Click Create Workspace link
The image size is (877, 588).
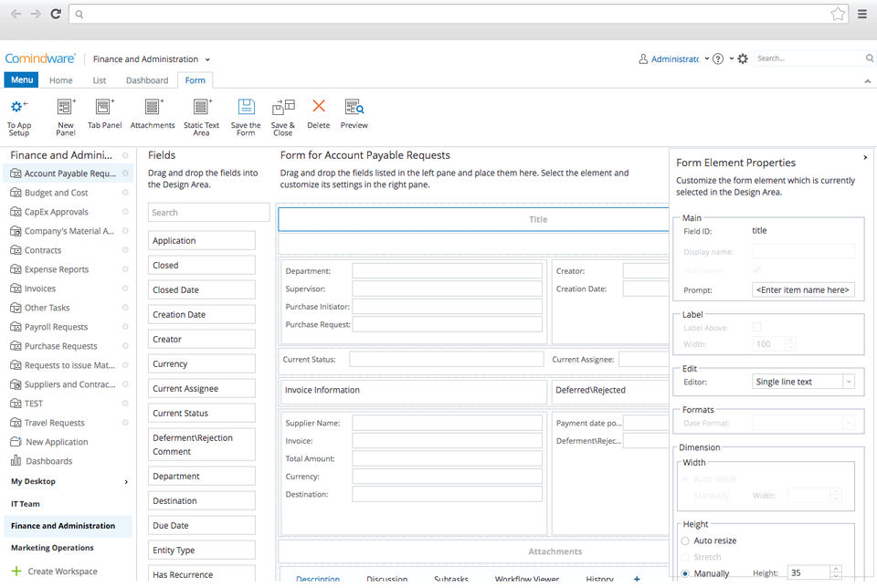click(63, 572)
